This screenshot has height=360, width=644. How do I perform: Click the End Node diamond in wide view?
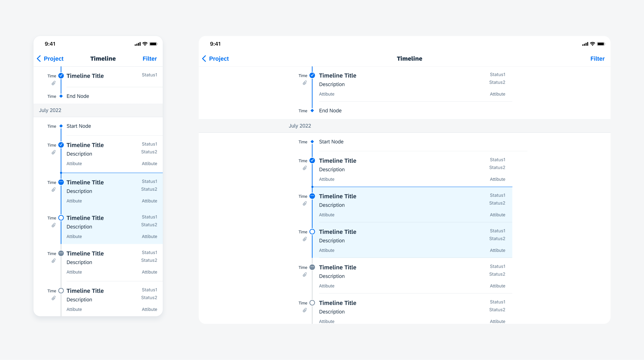point(312,111)
